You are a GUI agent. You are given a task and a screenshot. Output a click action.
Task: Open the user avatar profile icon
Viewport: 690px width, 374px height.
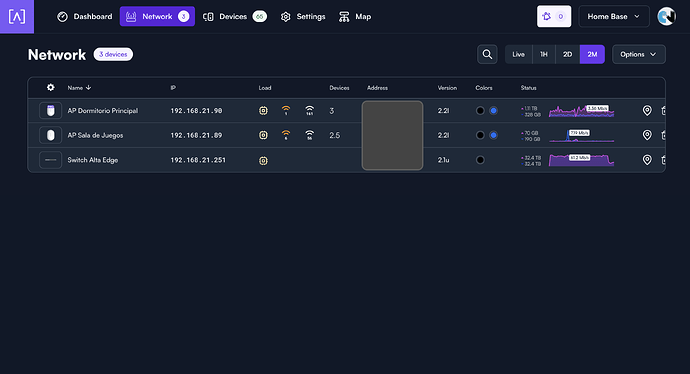point(666,16)
